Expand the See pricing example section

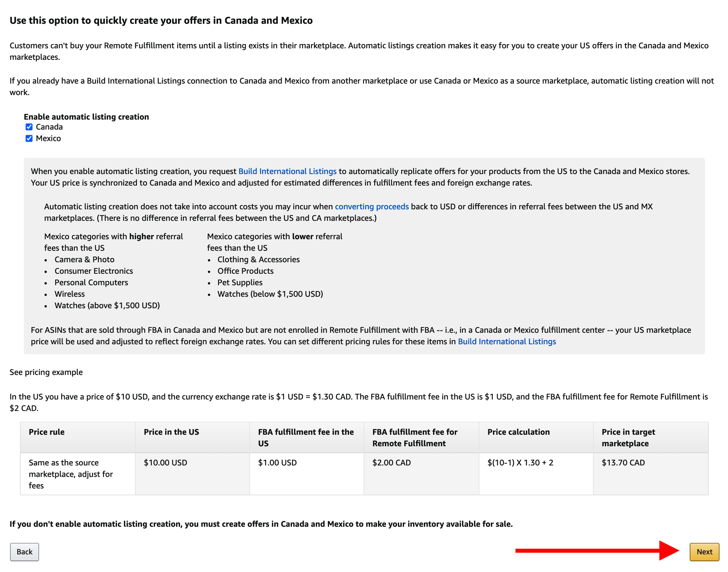[46, 371]
